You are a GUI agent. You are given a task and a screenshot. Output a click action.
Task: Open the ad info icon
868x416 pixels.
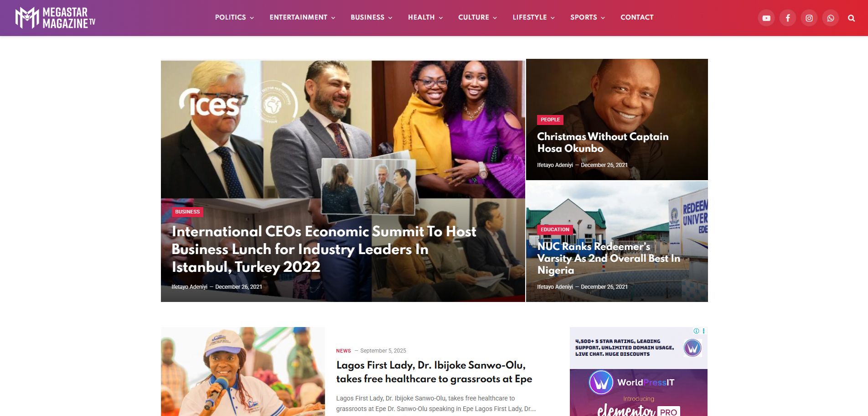point(696,331)
